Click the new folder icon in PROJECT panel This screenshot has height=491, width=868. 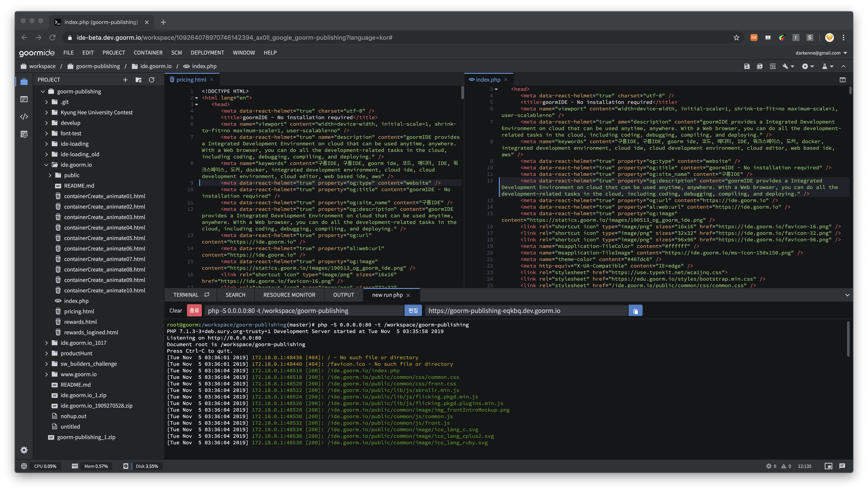138,80
